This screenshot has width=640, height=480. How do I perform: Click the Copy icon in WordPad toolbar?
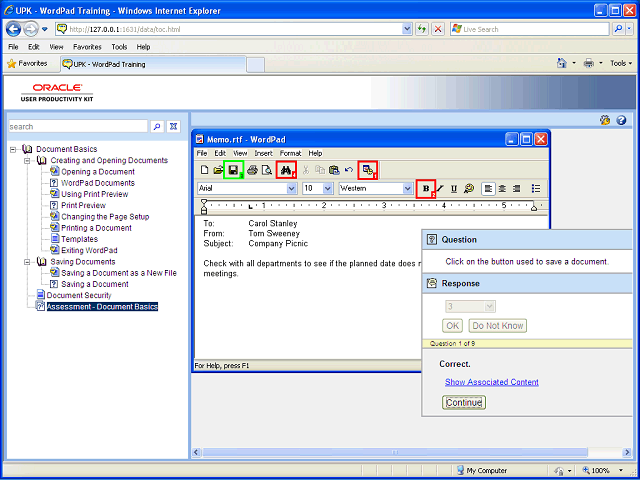pos(320,170)
